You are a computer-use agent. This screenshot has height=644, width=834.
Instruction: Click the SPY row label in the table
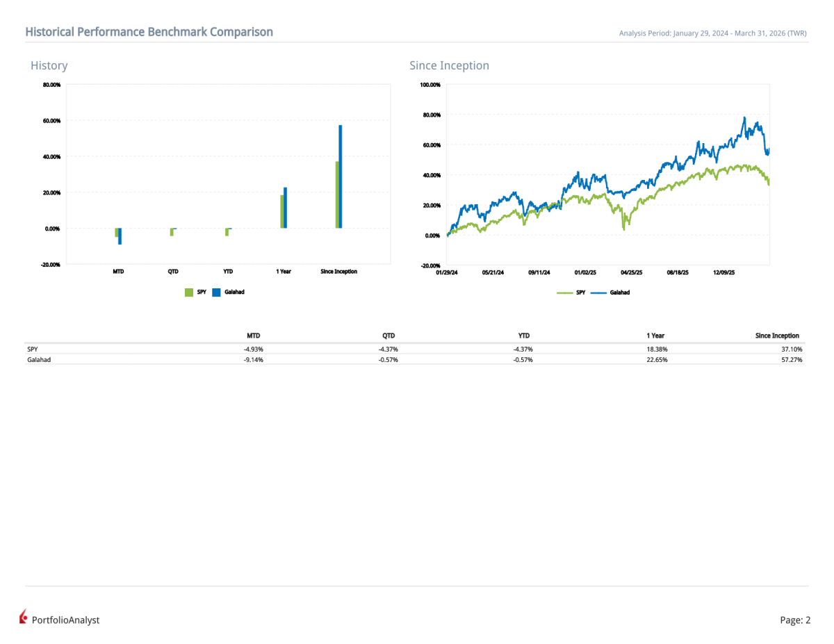coord(33,349)
